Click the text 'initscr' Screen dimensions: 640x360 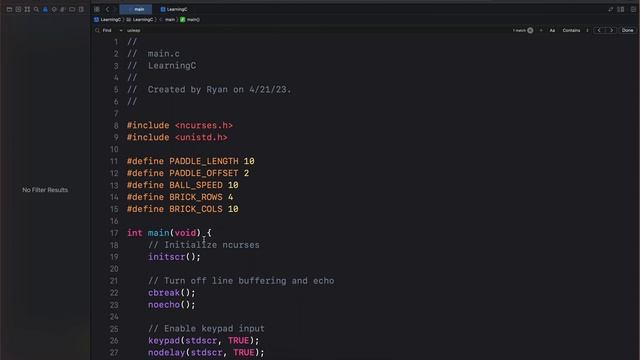(x=167, y=257)
